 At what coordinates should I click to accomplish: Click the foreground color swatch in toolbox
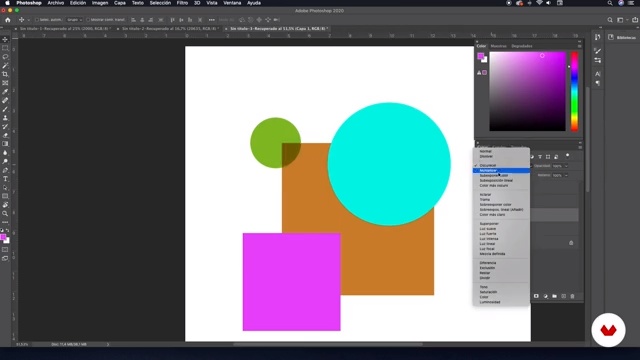3,238
